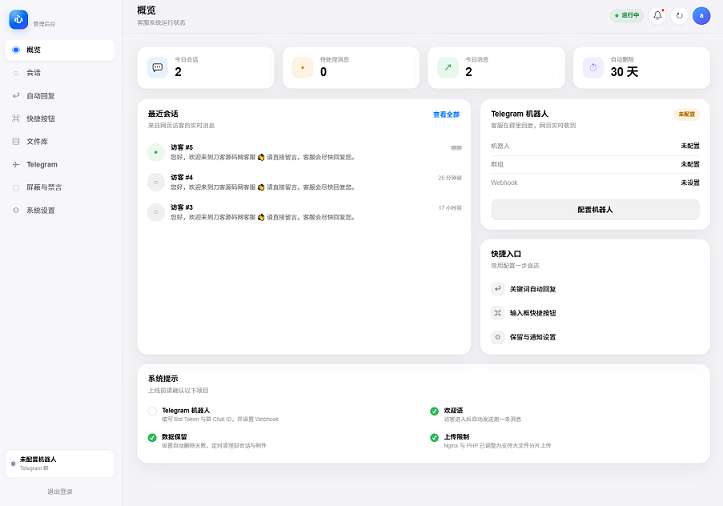Click the green avatar of 访客 #5

(156, 152)
